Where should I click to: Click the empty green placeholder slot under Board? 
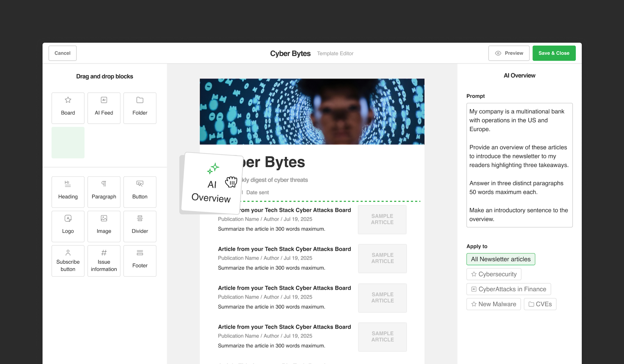pos(68,143)
